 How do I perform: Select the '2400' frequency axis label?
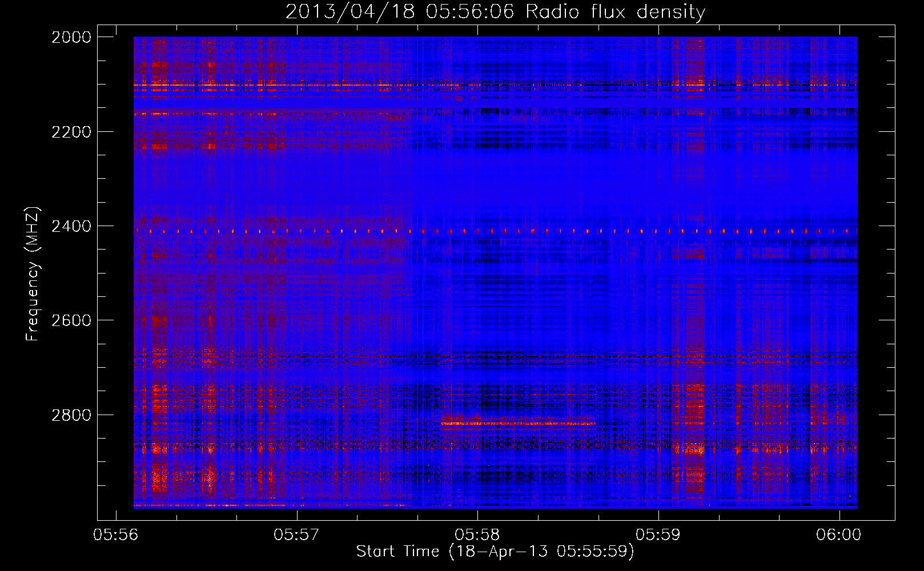[71, 226]
